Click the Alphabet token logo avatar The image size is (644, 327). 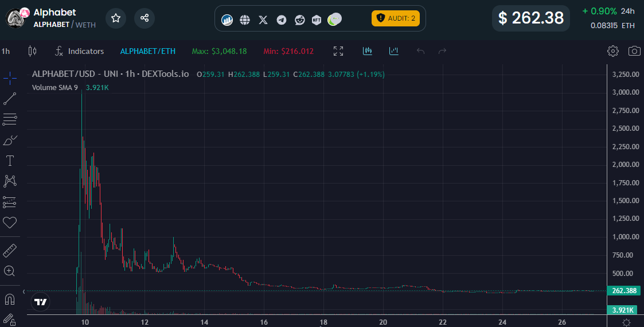pyautogui.click(x=16, y=18)
